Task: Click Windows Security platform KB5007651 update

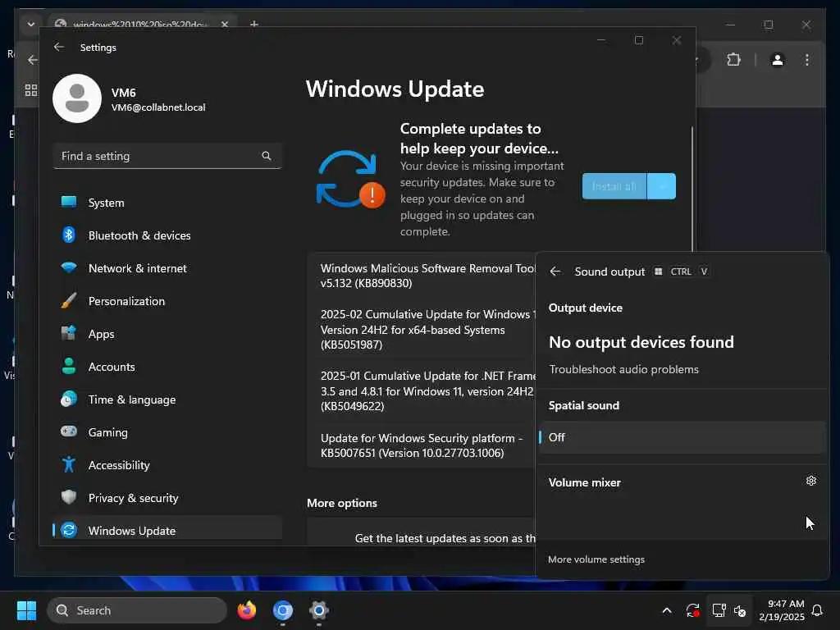Action: [x=421, y=445]
